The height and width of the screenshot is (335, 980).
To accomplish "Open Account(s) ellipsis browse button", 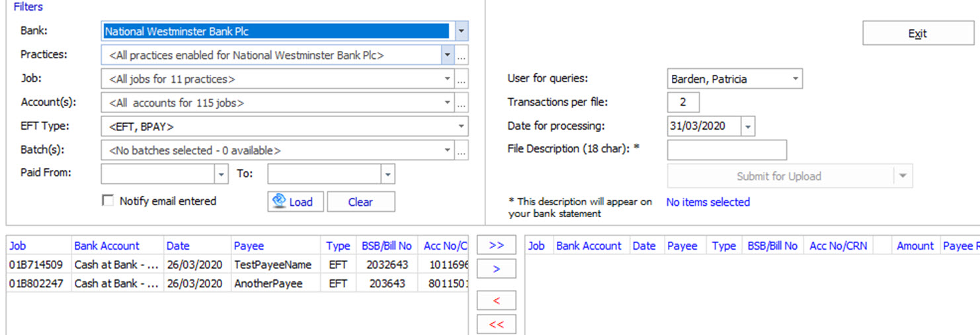I will pos(462,103).
